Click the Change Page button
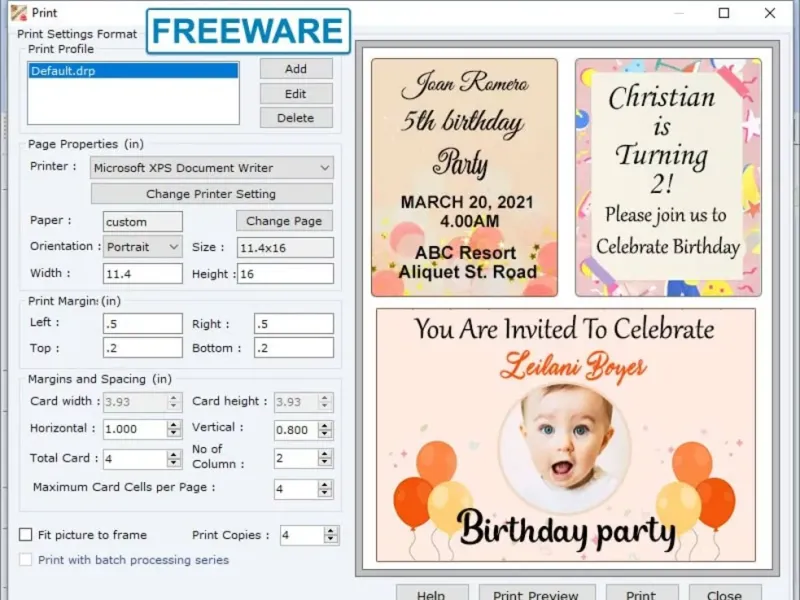The image size is (800, 600). tap(284, 221)
